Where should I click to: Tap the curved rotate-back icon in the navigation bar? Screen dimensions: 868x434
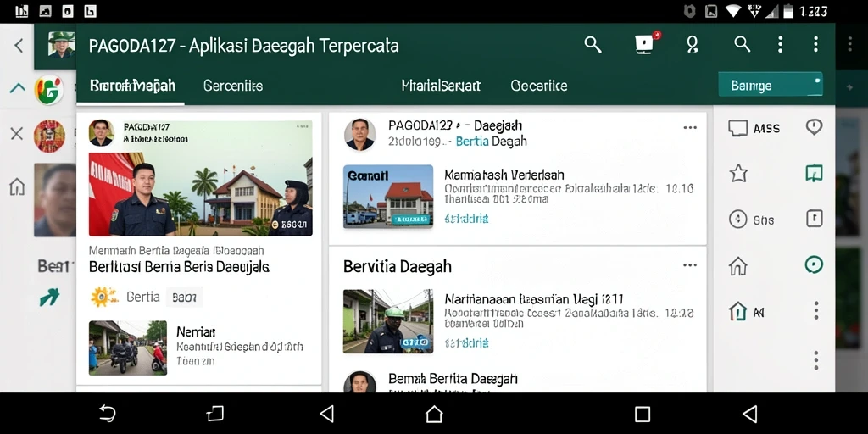(x=108, y=414)
